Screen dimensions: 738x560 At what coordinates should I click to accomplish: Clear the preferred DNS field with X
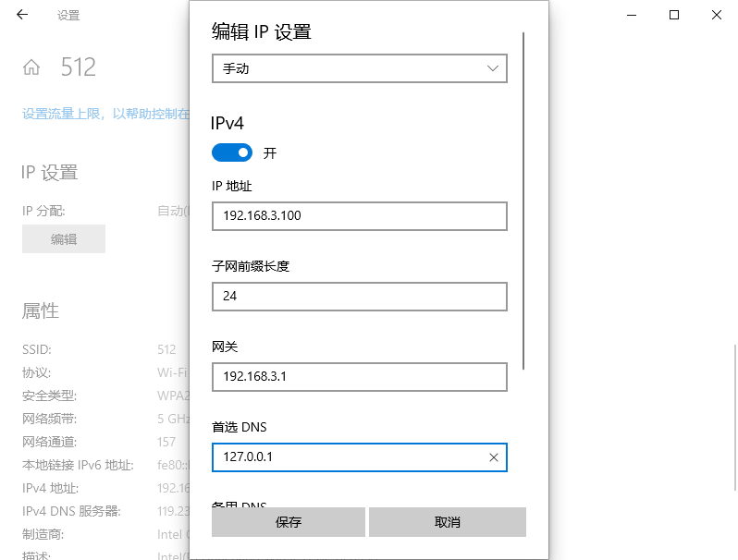coord(493,457)
